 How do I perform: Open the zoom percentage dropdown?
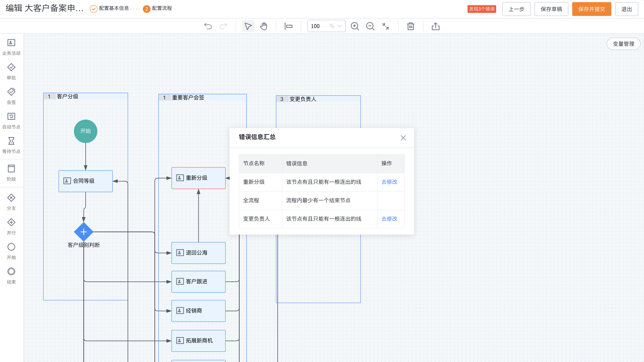pyautogui.click(x=339, y=26)
